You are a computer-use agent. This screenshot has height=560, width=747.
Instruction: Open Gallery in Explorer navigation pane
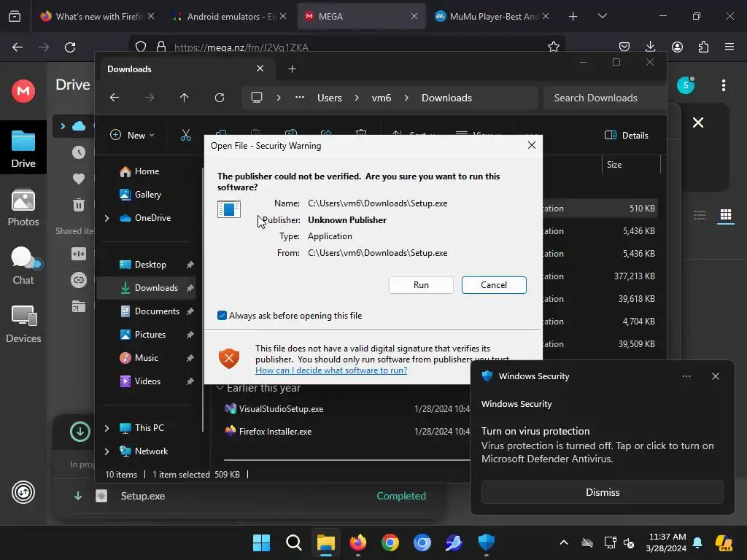coord(147,194)
